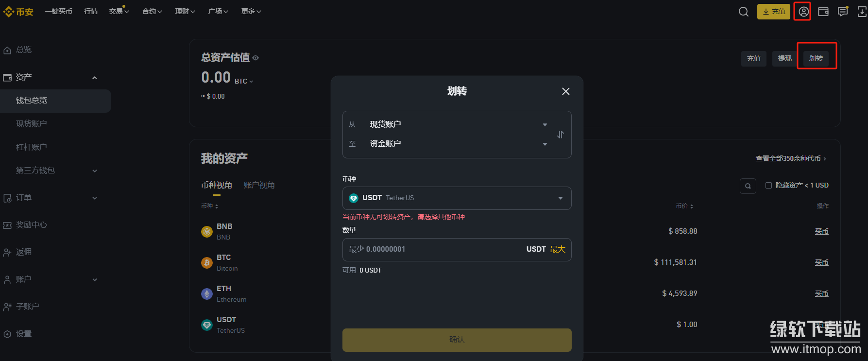Switch to the account view tab

[x=259, y=185]
